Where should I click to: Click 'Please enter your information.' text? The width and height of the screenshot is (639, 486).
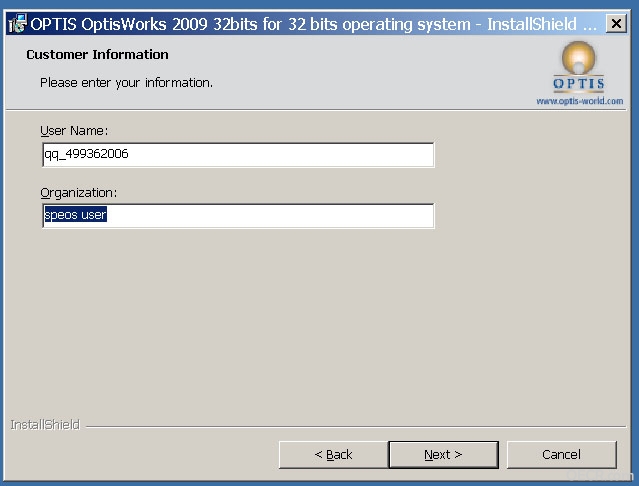pos(126,83)
